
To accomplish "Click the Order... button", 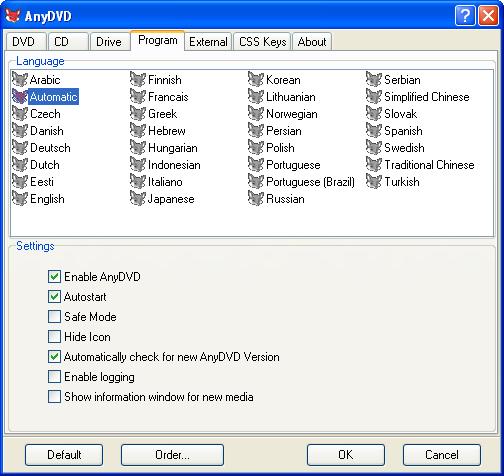I will tap(172, 455).
